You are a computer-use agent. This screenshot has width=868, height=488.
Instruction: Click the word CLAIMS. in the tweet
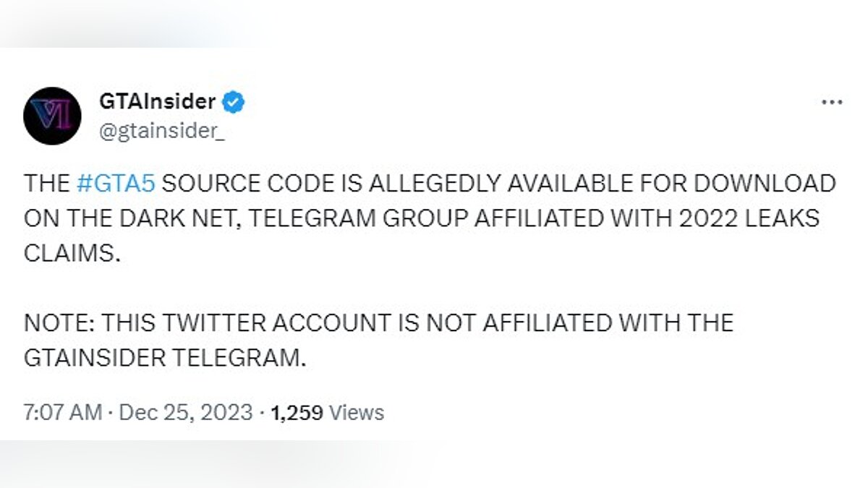(x=72, y=254)
